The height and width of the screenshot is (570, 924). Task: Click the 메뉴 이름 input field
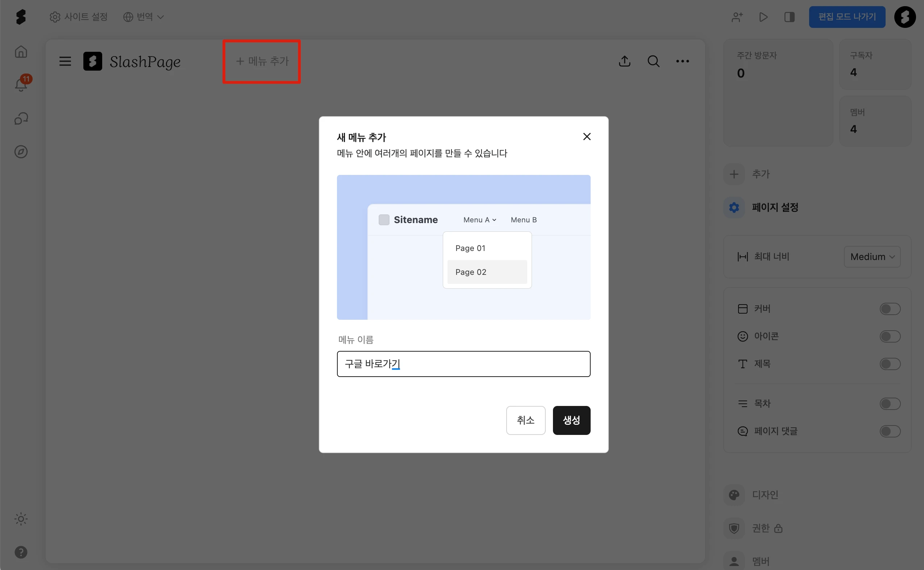click(x=463, y=364)
